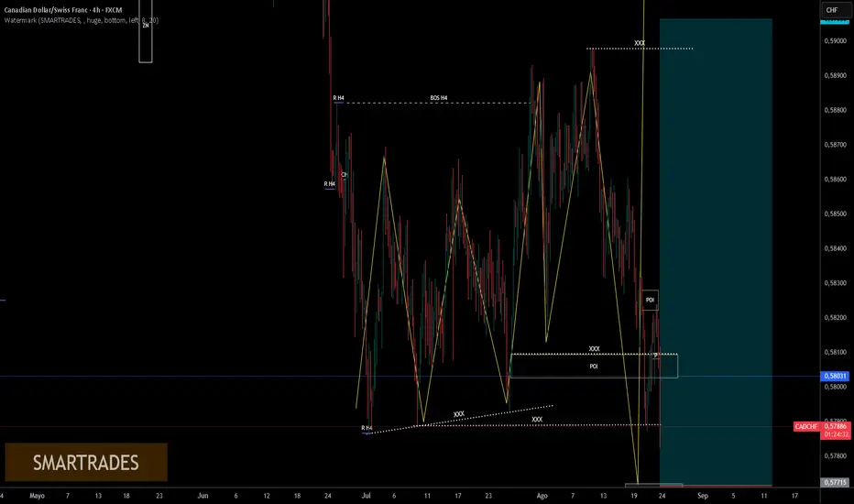Click the Sep label on the time axis
Image resolution: width=854 pixels, height=504 pixels.
pos(703,496)
